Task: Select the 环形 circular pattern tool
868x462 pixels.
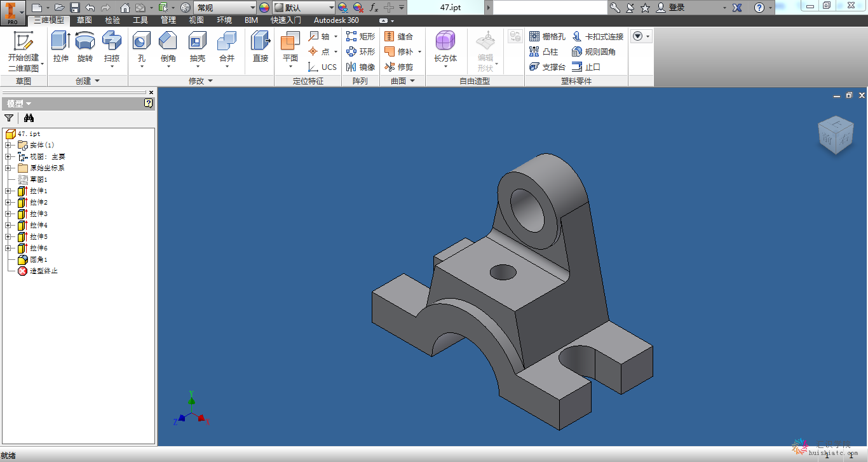Action: 360,51
